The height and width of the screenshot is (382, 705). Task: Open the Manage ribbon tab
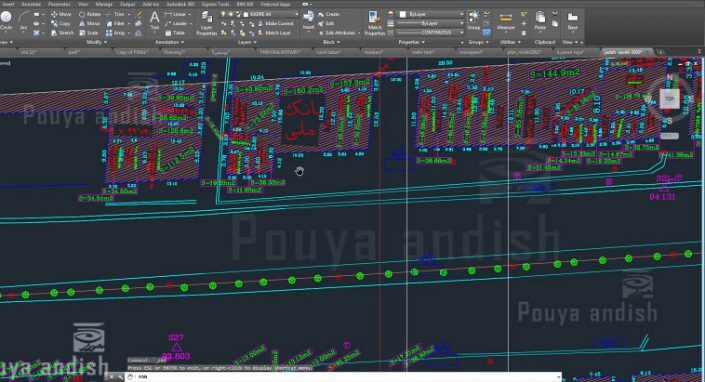pyautogui.click(x=104, y=4)
